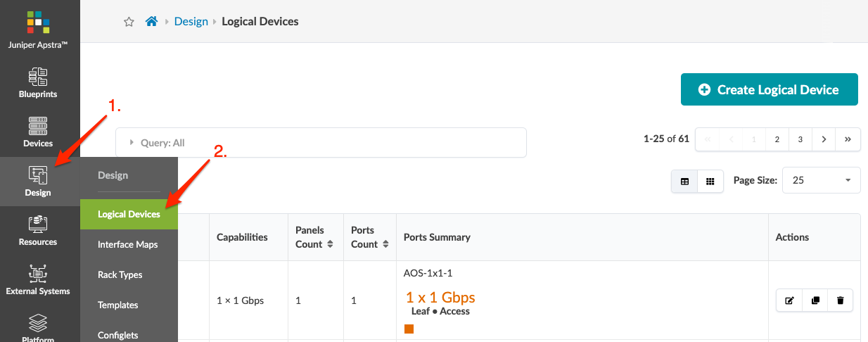The width and height of the screenshot is (868, 342).
Task: Delete the AOS-1x1-1 logical device
Action: [841, 300]
